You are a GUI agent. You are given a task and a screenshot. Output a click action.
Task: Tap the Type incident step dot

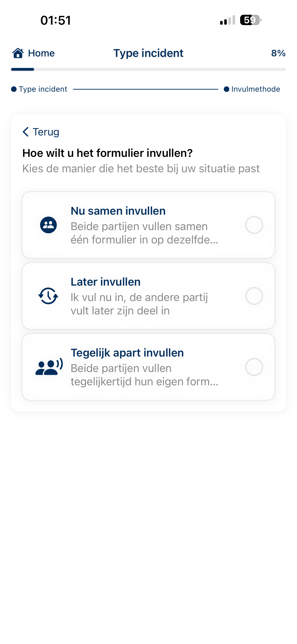coord(14,89)
